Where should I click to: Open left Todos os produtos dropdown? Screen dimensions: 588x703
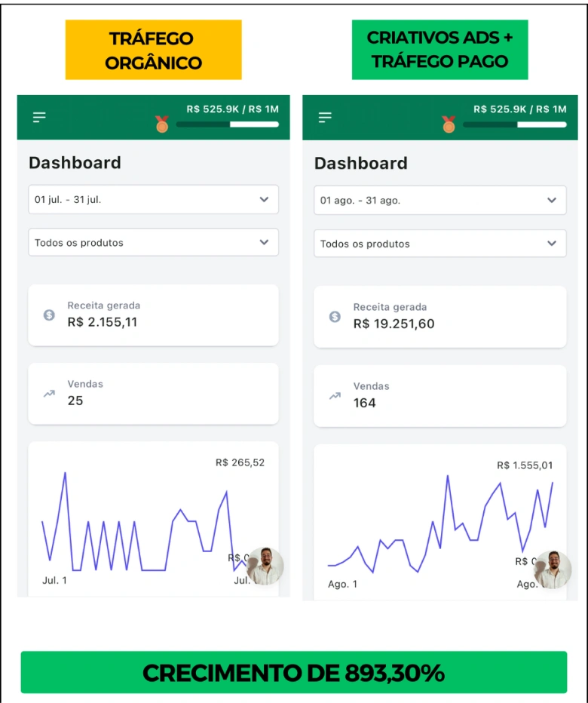[153, 243]
